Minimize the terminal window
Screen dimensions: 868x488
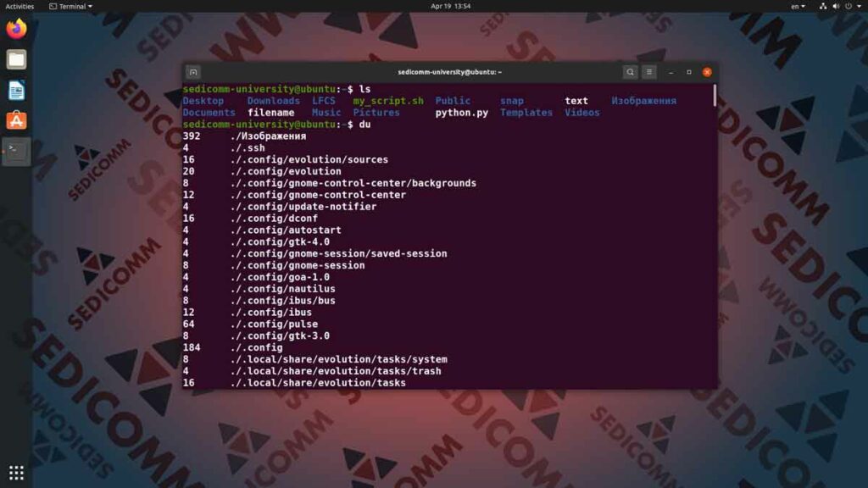[671, 72]
